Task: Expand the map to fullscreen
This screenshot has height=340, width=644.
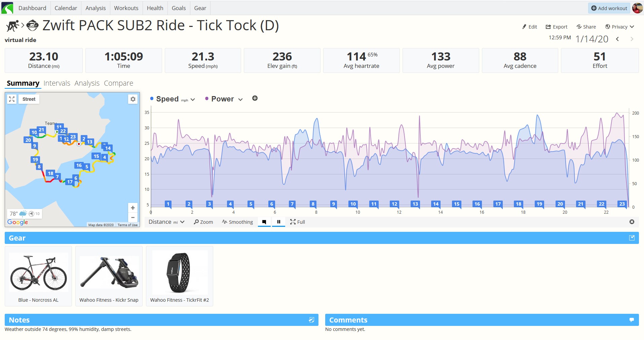Action: [12, 99]
